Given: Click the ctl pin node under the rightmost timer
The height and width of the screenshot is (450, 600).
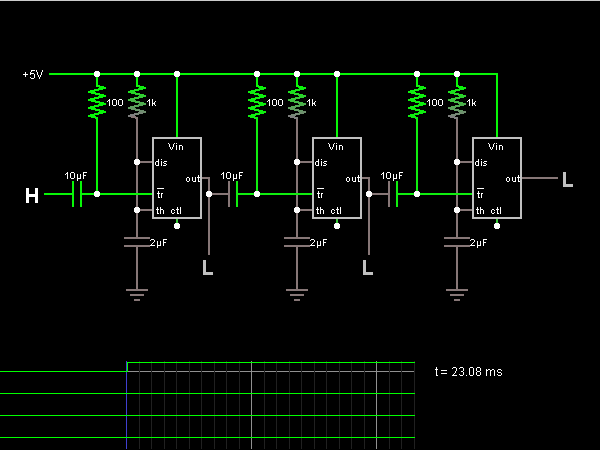Looking at the screenshot, I should point(497,226).
